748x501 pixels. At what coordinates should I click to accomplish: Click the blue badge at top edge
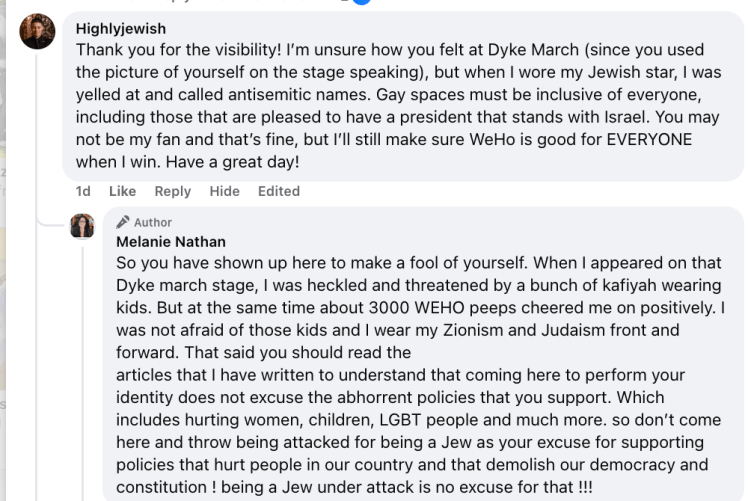360,3
